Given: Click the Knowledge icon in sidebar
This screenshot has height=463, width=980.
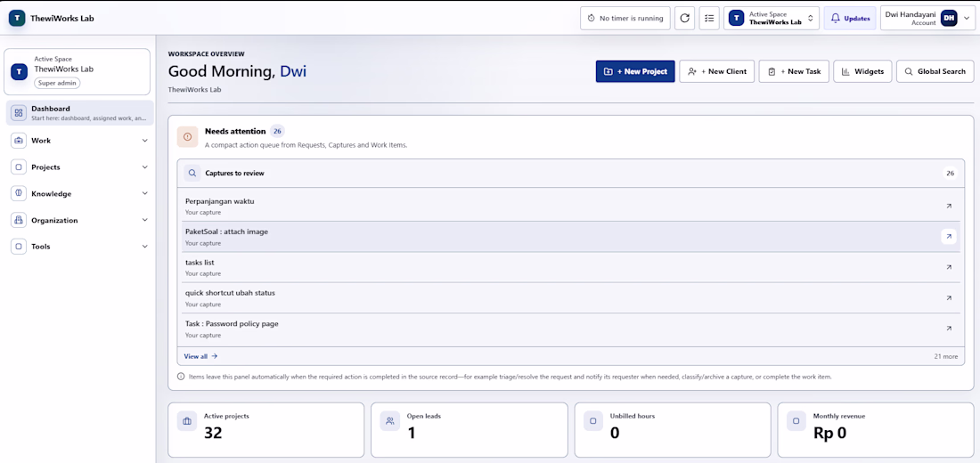Looking at the screenshot, I should coord(19,194).
